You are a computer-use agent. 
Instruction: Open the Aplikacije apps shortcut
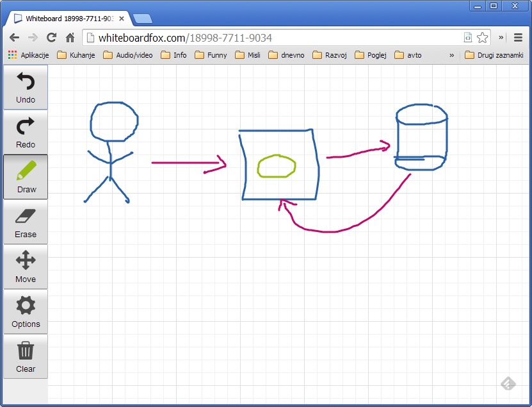pyautogui.click(x=29, y=55)
